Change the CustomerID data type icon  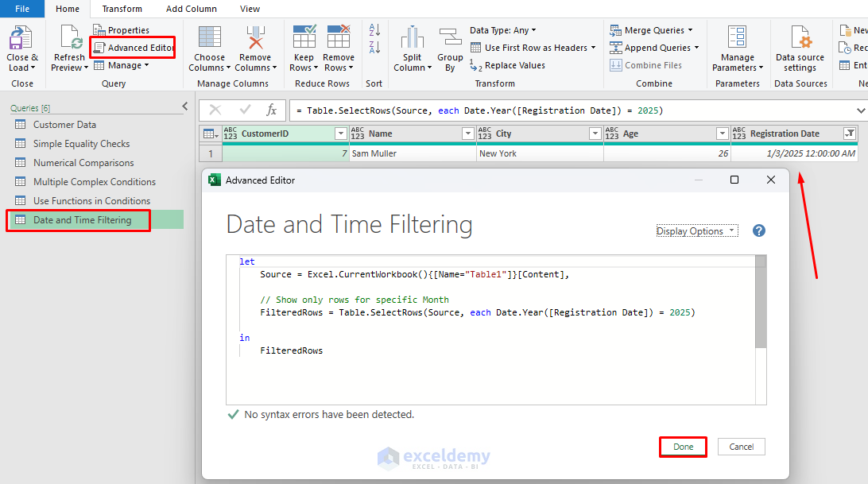231,134
